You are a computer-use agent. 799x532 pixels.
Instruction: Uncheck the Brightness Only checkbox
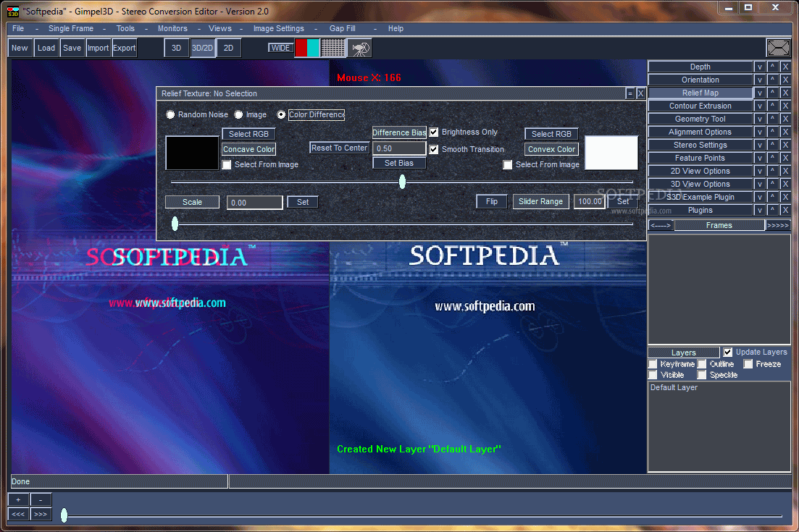434,132
